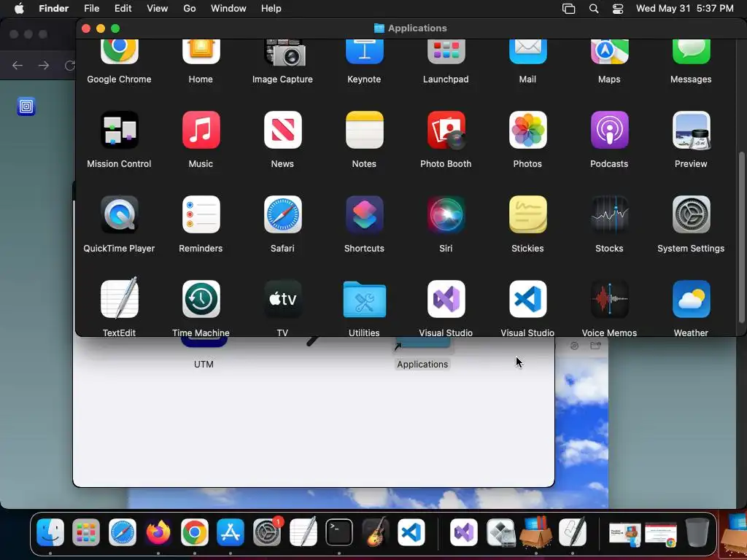Select the Weather app icon
The width and height of the screenshot is (747, 560).
[x=691, y=298]
